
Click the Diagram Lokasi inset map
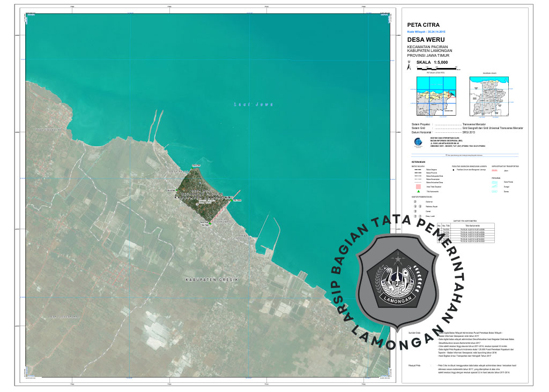point(489,96)
